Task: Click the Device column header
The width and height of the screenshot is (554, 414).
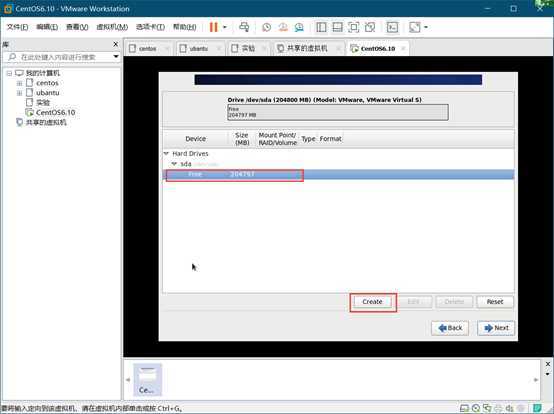Action: click(195, 139)
